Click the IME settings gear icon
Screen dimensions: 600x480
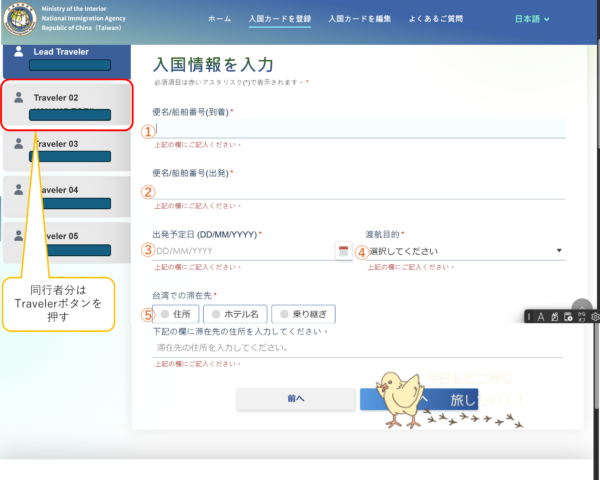pyautogui.click(x=594, y=317)
